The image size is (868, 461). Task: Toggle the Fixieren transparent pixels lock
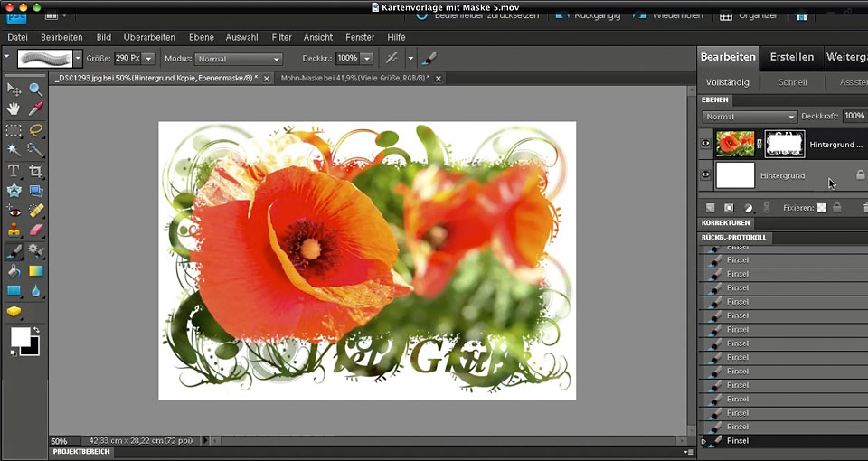coord(821,208)
